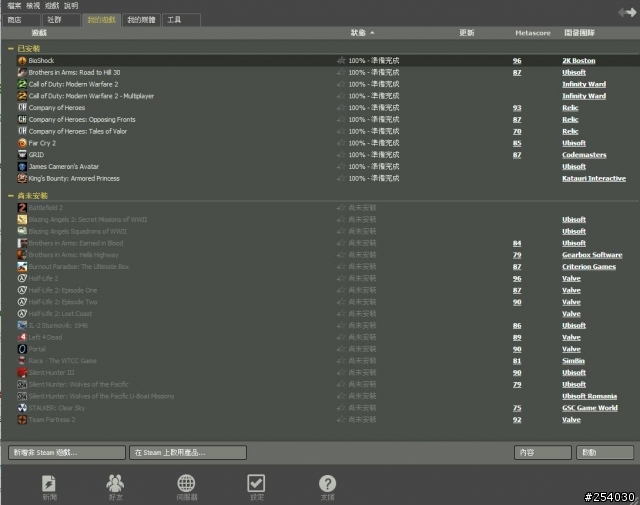
Task: Switch to the 我的媒體 My Media tab
Action: [x=141, y=20]
